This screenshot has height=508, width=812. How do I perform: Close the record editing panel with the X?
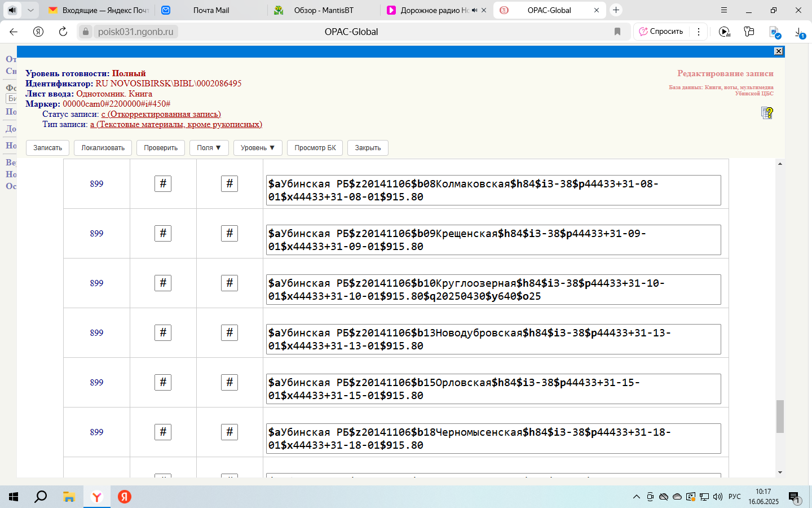click(x=778, y=51)
